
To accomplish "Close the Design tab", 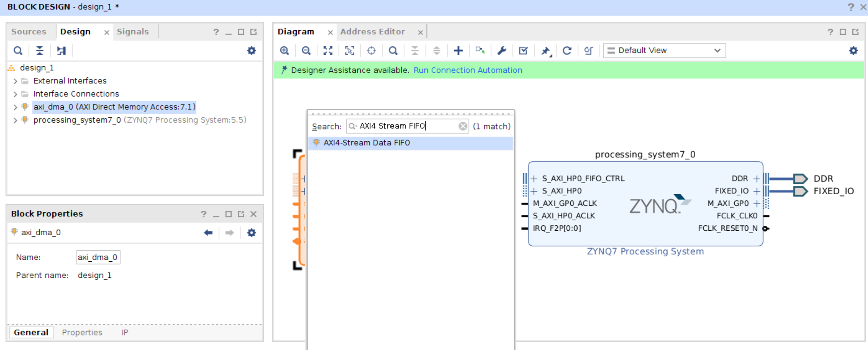I will click(106, 32).
